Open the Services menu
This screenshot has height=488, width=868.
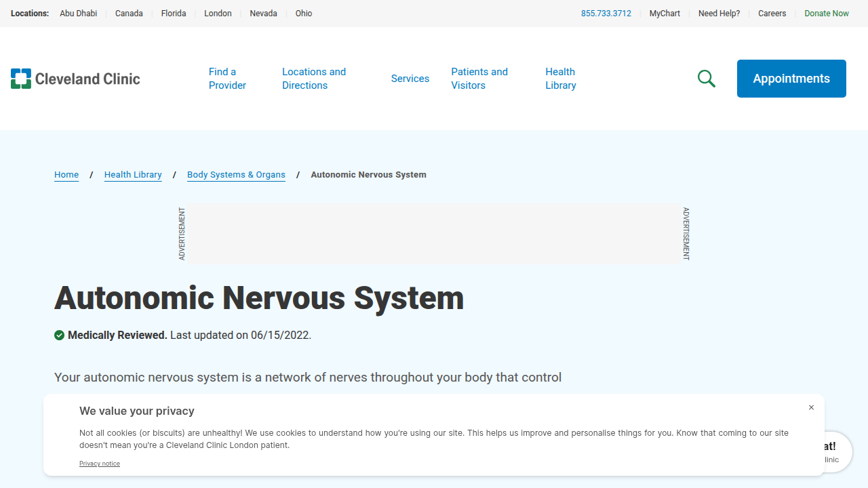(x=410, y=79)
